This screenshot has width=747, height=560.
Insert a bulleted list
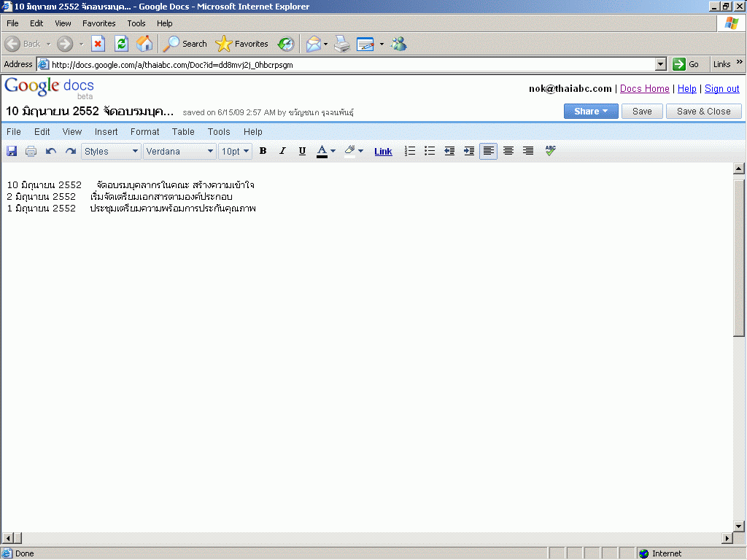click(430, 151)
